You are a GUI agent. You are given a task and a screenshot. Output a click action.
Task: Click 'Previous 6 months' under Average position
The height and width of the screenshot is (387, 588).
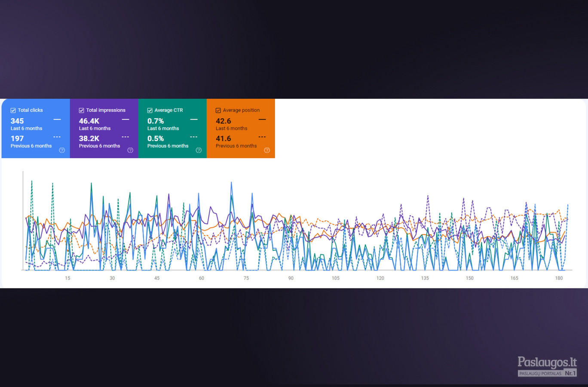coord(236,146)
